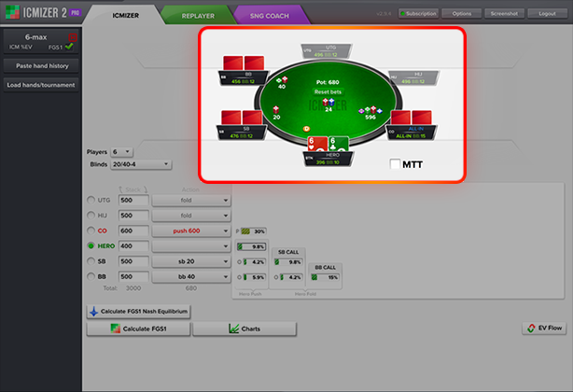Open CO action dropdown push 600
Screen dimensions: 573x392
coord(191,231)
